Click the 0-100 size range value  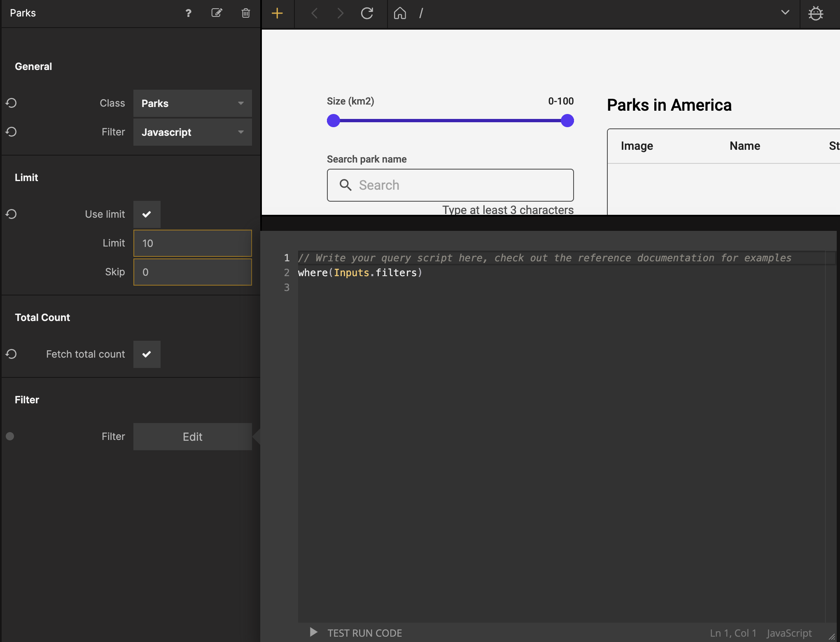pos(561,101)
